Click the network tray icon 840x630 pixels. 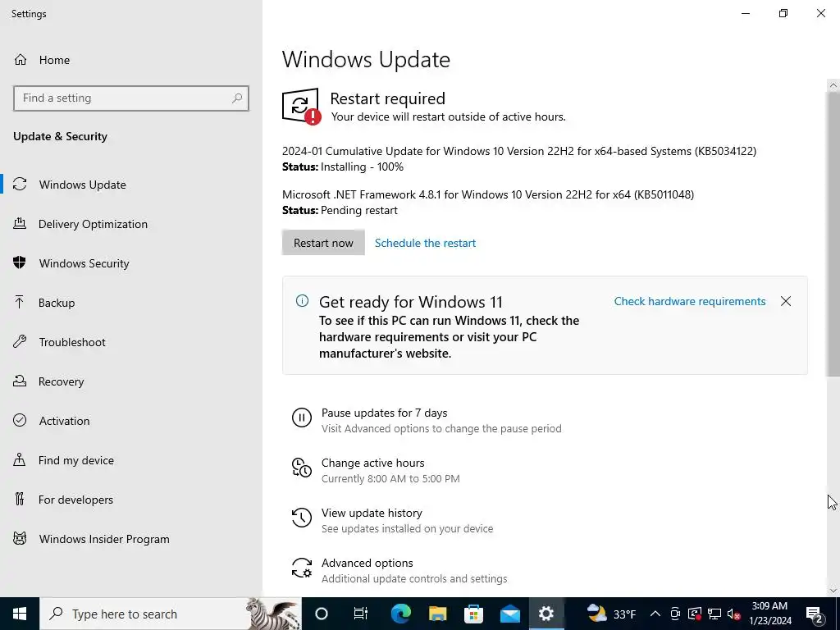[714, 614]
